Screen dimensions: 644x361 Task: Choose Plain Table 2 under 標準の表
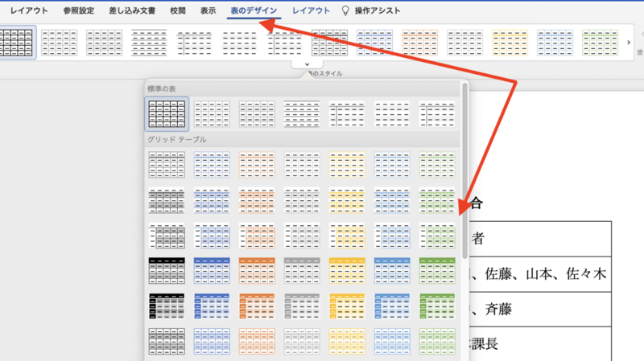point(302,114)
